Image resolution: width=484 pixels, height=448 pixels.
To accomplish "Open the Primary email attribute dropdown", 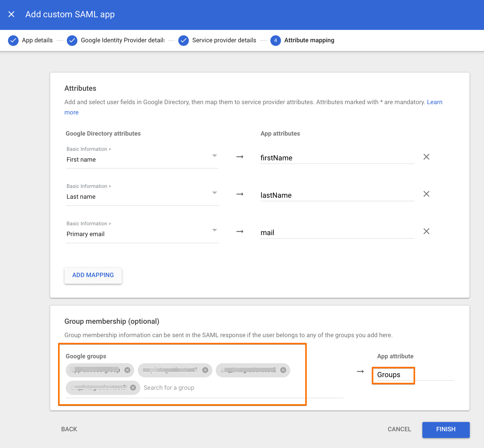I will [142, 231].
